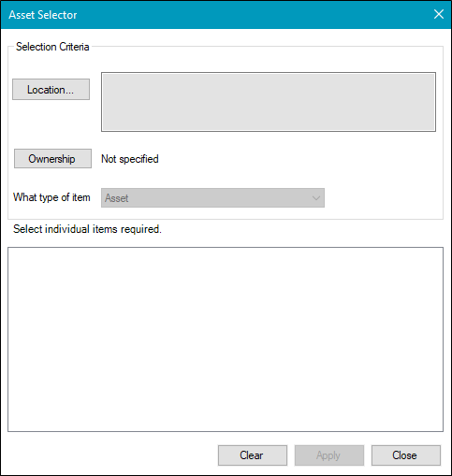Expand the item type dropdown arrow

(x=316, y=198)
